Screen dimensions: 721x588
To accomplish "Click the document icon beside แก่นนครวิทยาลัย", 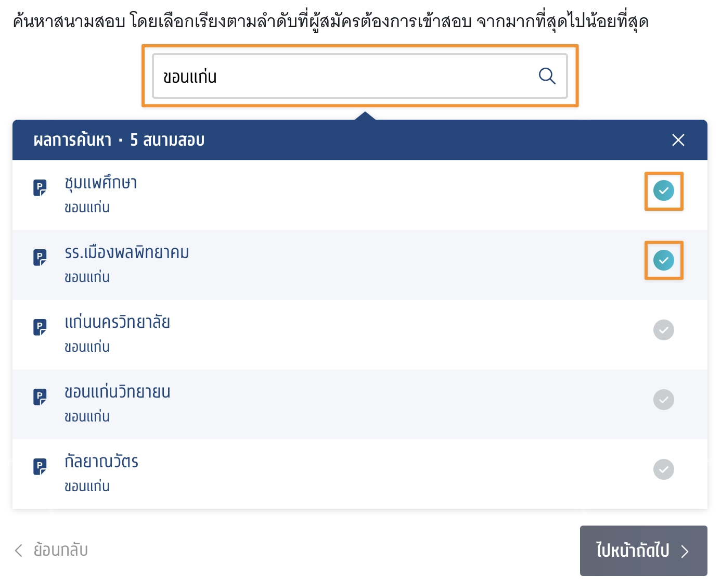I will [x=40, y=327].
